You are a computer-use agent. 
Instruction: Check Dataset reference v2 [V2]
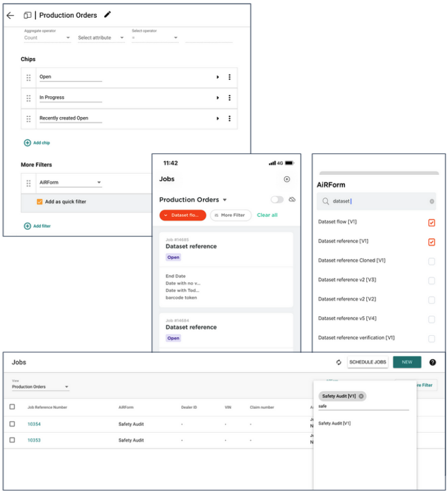[x=432, y=300]
